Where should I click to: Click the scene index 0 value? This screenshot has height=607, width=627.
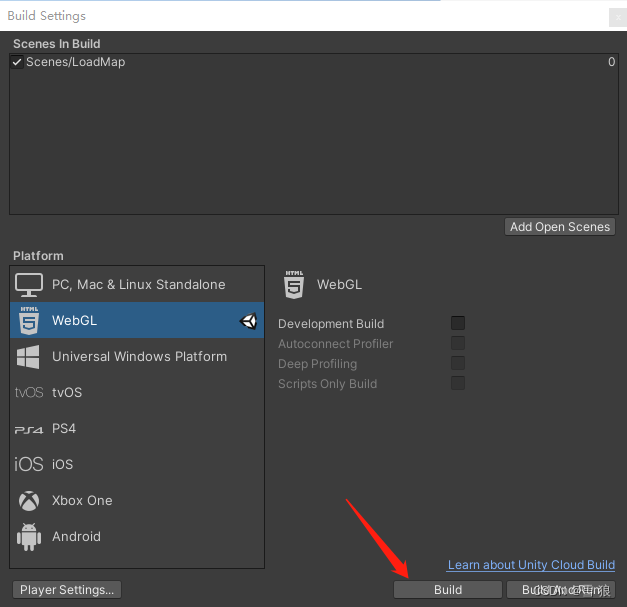(x=611, y=62)
